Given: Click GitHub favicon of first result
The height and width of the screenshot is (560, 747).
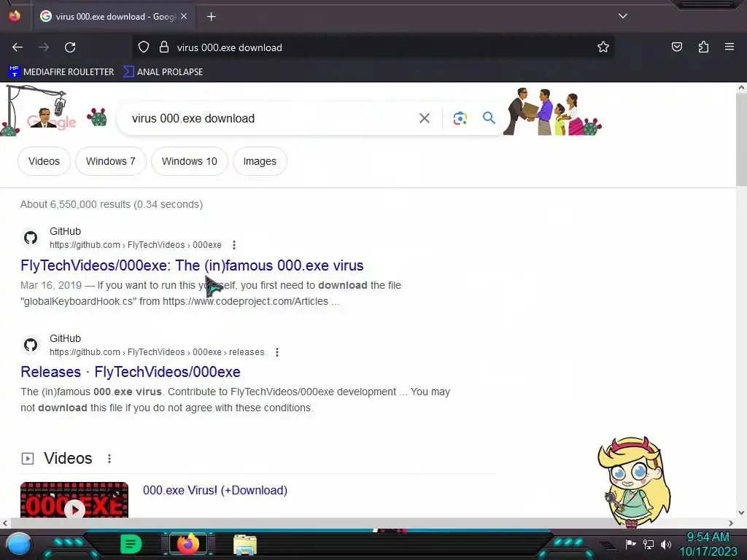Looking at the screenshot, I should 31,238.
